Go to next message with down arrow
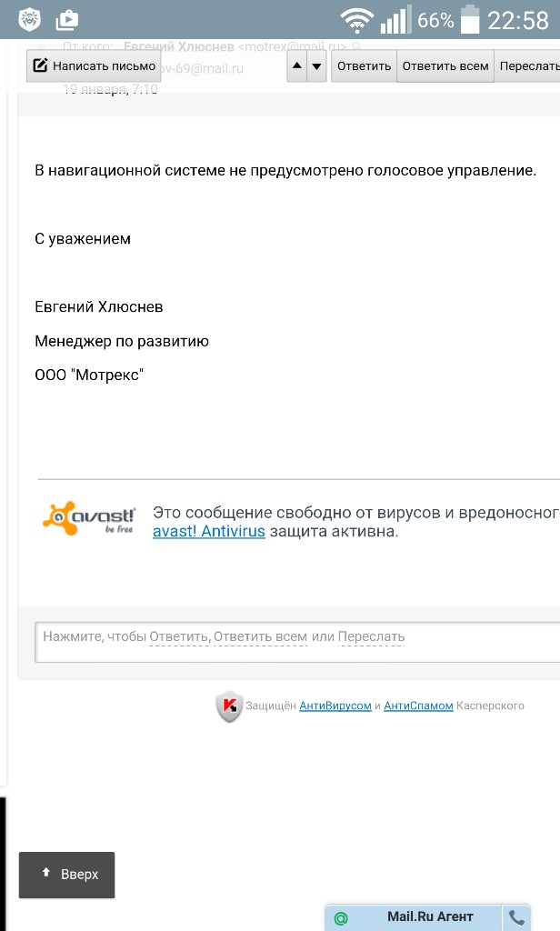 316,65
